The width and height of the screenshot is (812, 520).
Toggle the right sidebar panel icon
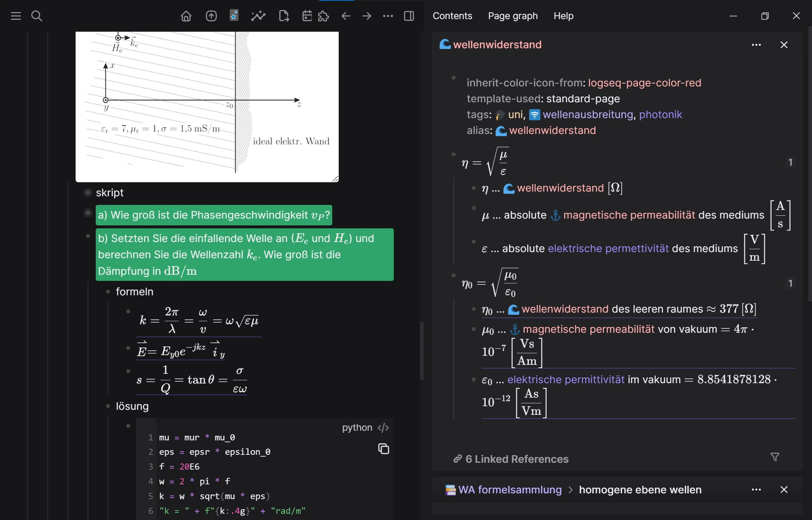click(409, 16)
